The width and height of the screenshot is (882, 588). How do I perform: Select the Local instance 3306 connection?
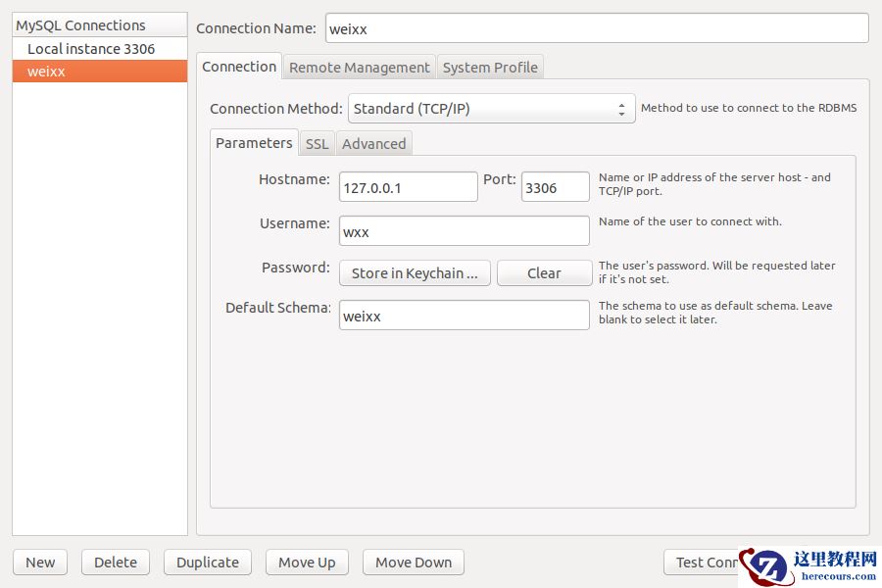point(91,48)
